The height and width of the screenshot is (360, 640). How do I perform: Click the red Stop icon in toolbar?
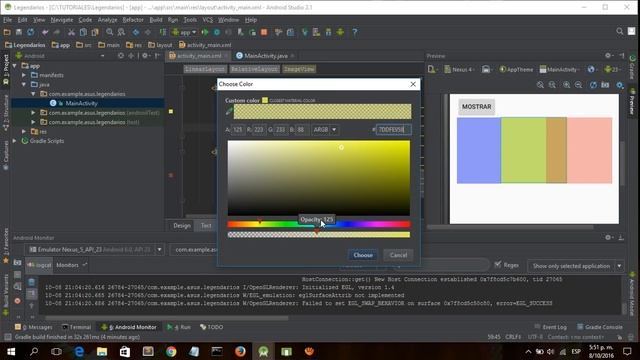click(264, 32)
